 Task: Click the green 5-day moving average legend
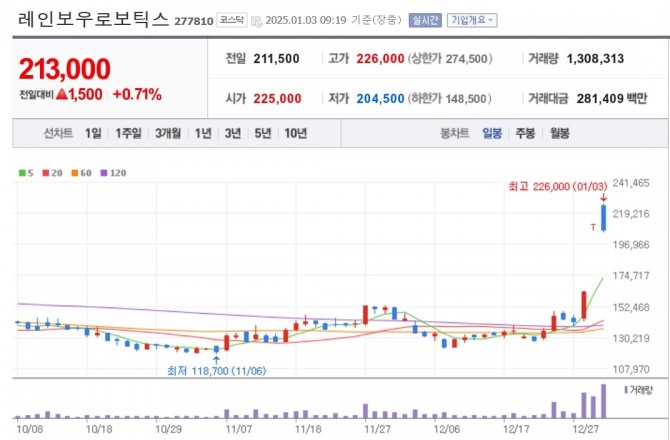(26, 173)
